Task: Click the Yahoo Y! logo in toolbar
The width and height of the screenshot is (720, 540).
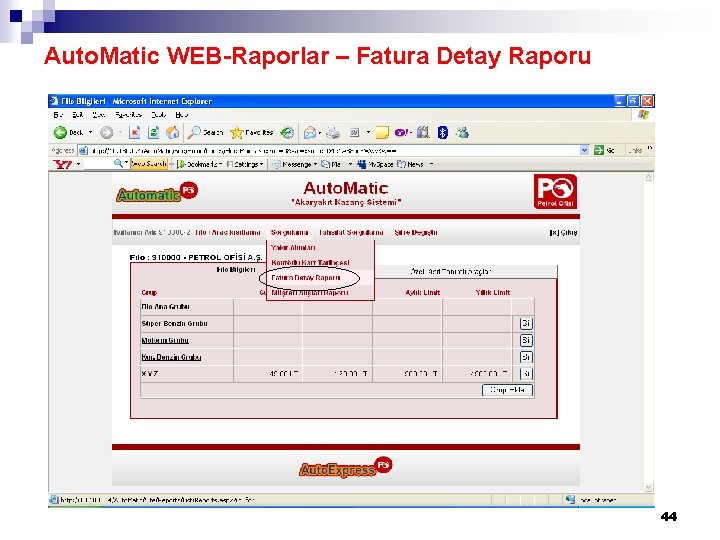Action: [x=62, y=164]
